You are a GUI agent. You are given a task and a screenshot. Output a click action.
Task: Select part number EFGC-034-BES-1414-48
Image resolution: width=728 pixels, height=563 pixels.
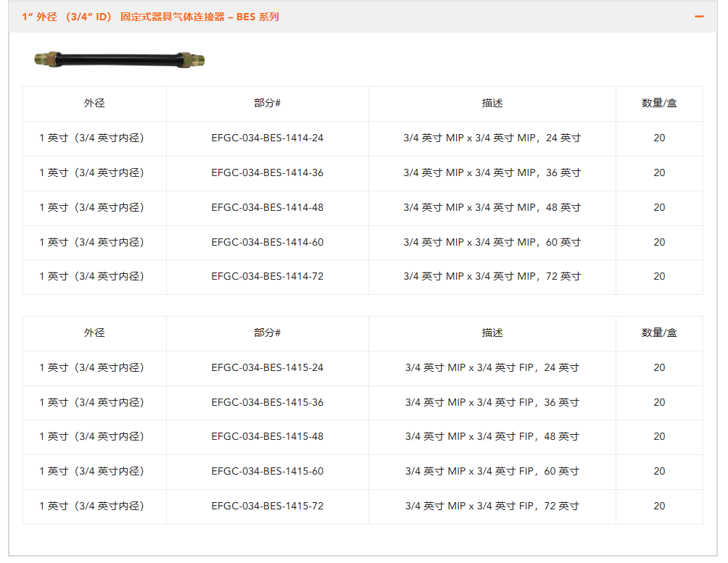(x=268, y=207)
